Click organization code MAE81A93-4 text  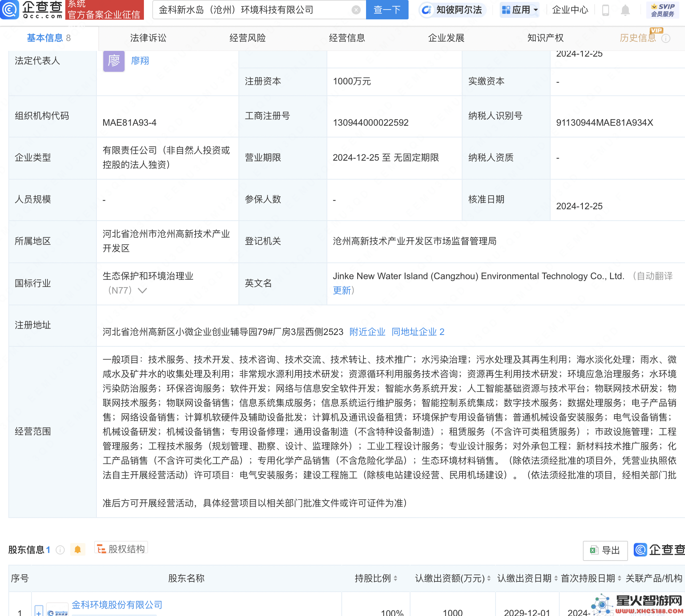point(129,123)
